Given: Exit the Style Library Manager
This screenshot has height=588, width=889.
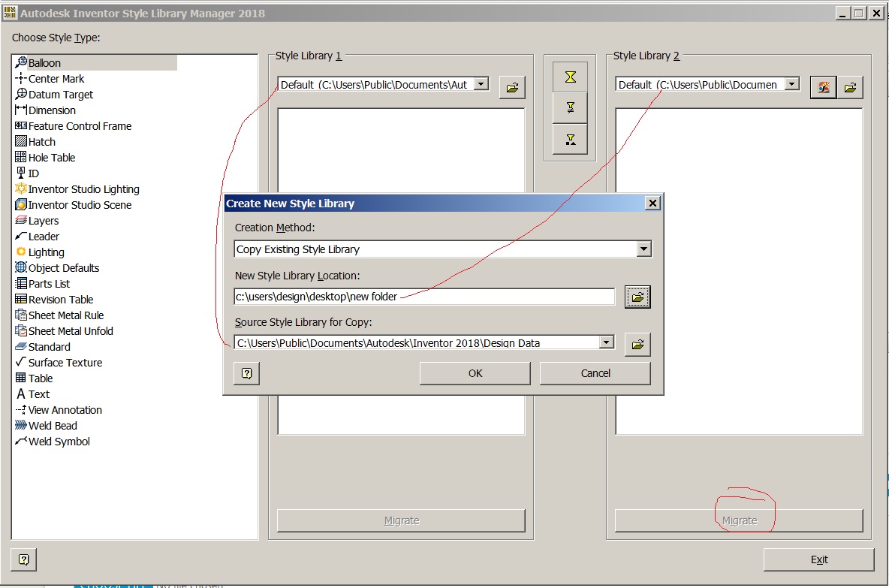Looking at the screenshot, I should point(819,559).
